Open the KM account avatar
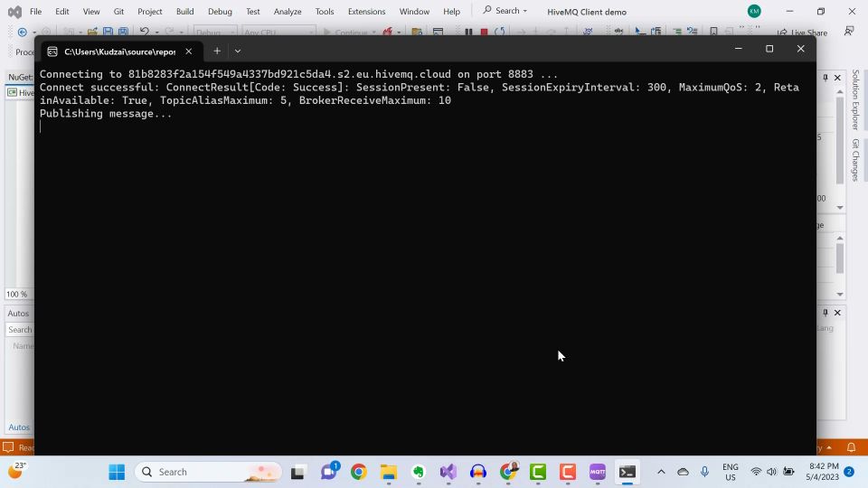This screenshot has width=868, height=488. (754, 11)
